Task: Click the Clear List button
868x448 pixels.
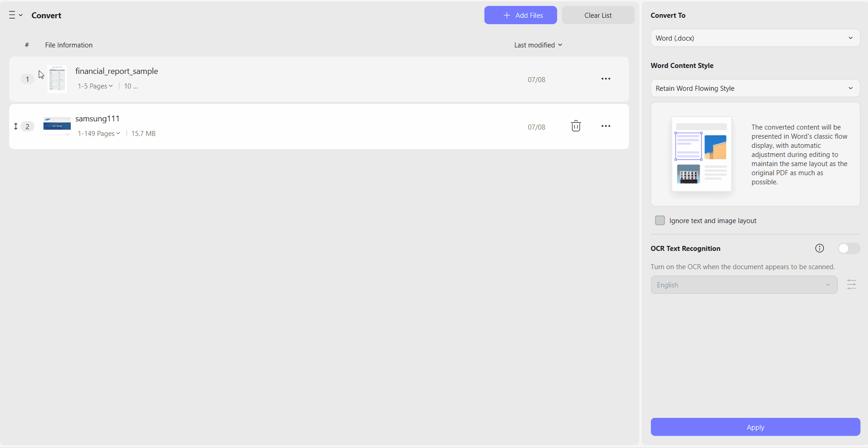Action: tap(598, 15)
